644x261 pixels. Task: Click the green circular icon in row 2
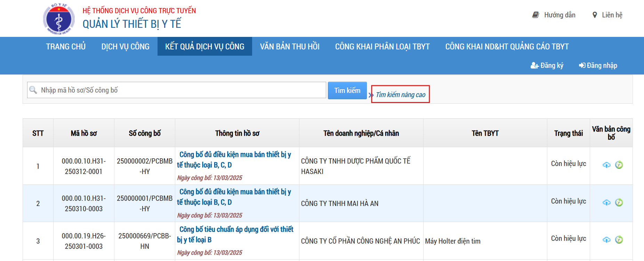pos(619,203)
